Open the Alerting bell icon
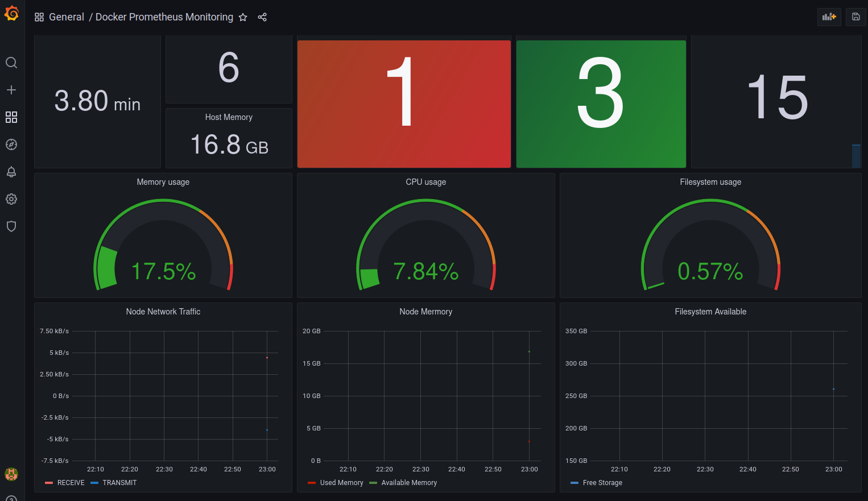 click(x=11, y=172)
